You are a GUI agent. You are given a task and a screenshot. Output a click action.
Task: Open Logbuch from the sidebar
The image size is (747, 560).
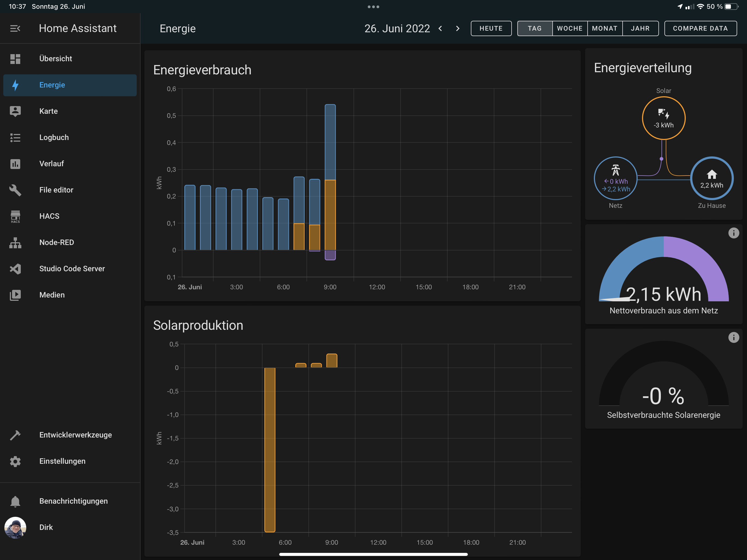tap(54, 138)
